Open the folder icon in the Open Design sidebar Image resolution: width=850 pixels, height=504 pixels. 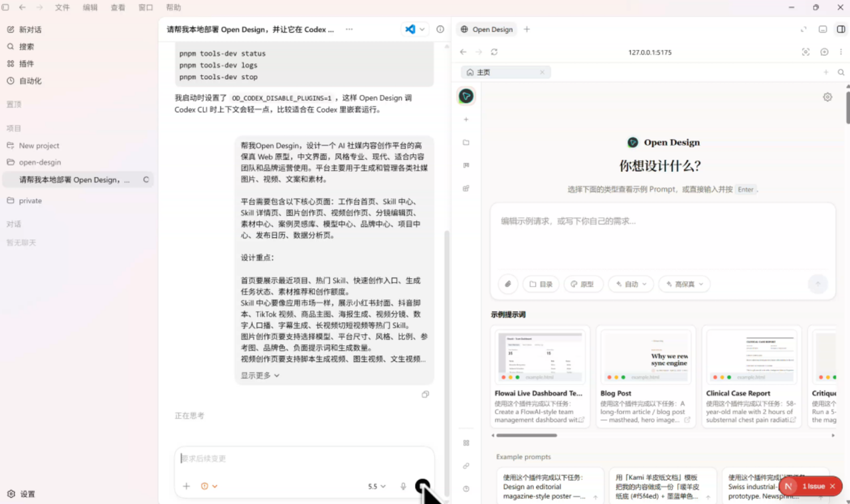tap(466, 142)
